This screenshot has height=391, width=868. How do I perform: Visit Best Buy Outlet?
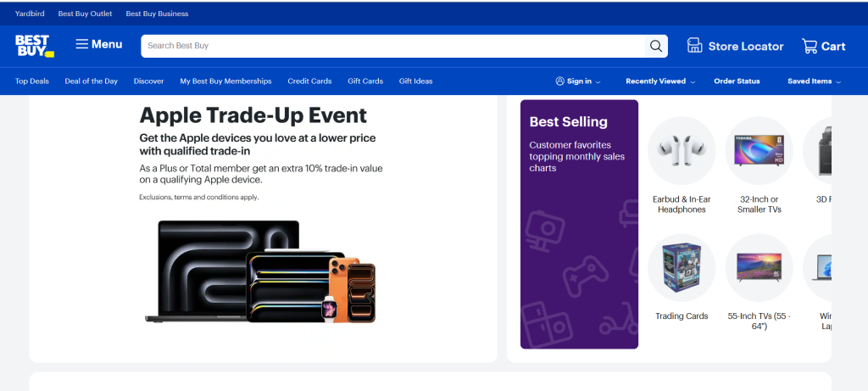[86, 14]
